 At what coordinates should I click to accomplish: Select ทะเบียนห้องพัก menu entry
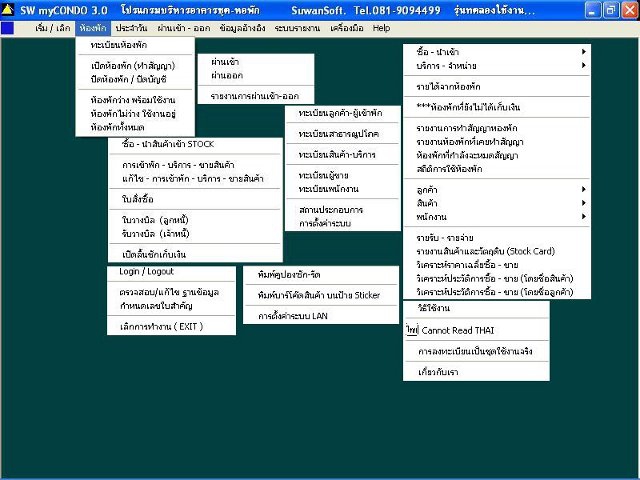(x=135, y=45)
